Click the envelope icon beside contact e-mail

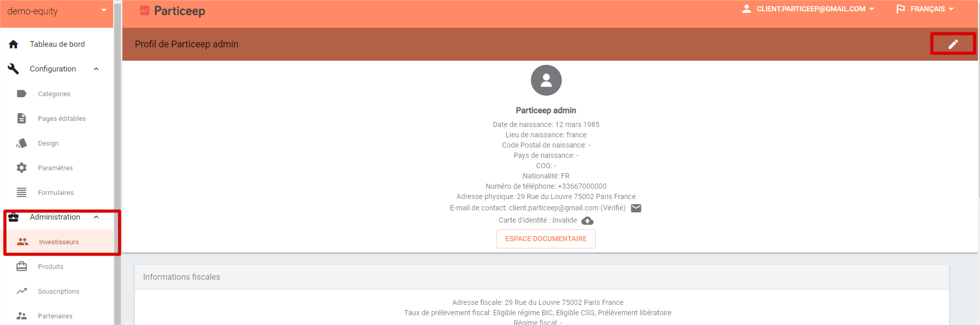click(636, 208)
